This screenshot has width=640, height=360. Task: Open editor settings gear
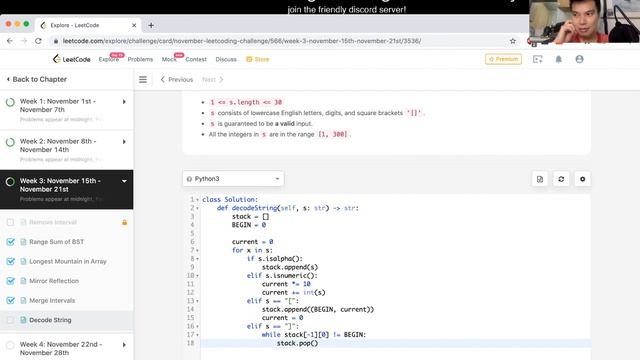(x=582, y=179)
